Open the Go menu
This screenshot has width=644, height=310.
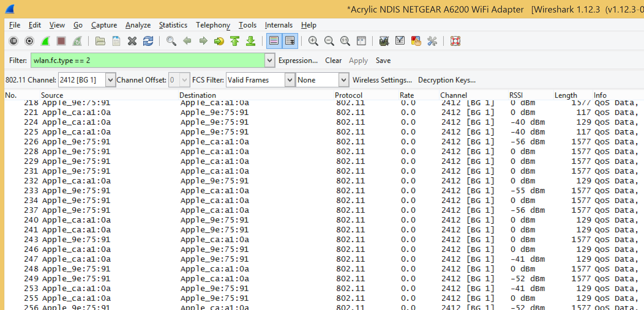coord(78,25)
